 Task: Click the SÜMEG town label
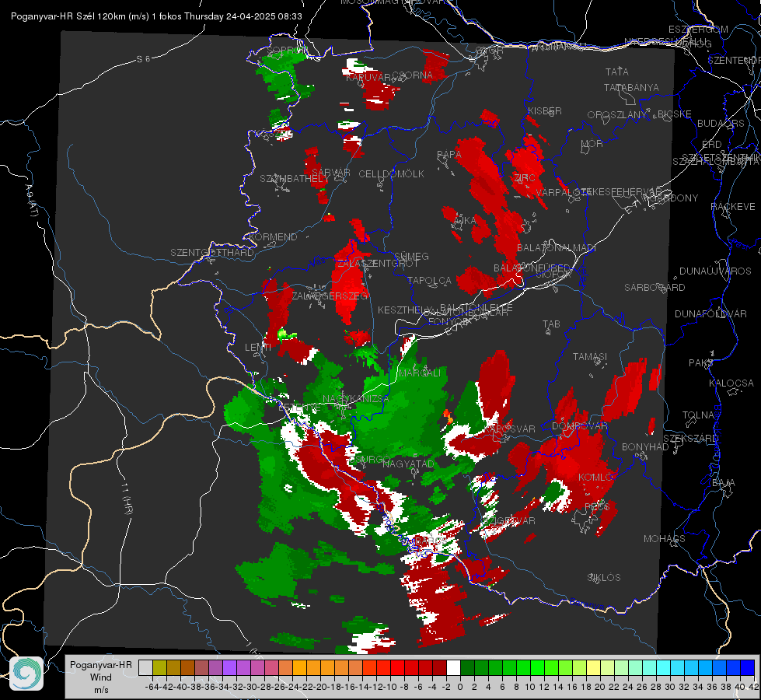pos(411,256)
